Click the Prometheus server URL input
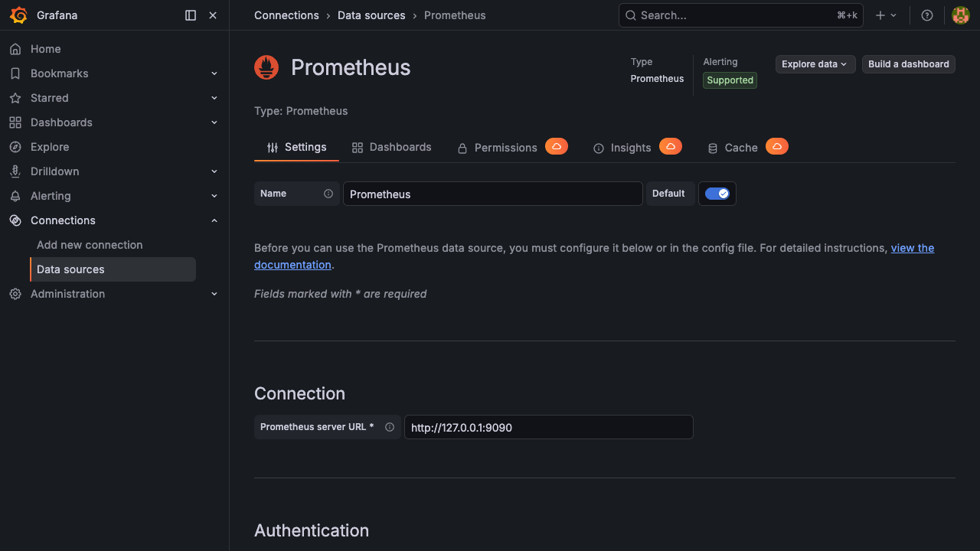980x551 pixels. pos(548,427)
